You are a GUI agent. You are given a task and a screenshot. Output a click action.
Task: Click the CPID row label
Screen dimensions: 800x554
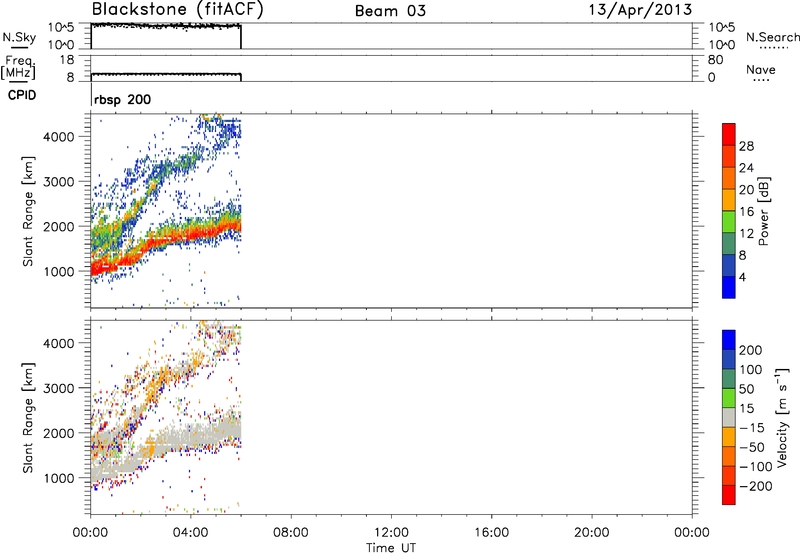tap(22, 95)
